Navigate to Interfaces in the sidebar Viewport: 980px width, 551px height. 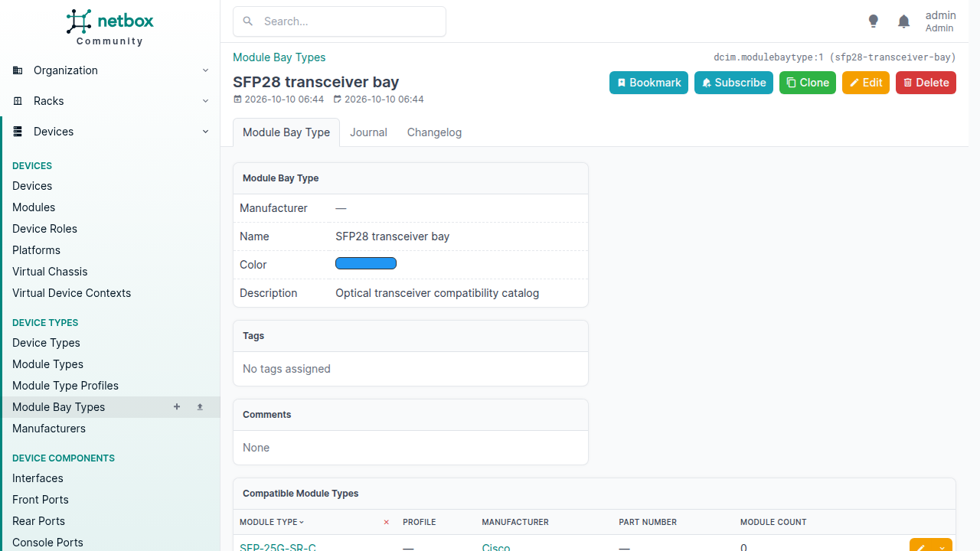pyautogui.click(x=38, y=478)
